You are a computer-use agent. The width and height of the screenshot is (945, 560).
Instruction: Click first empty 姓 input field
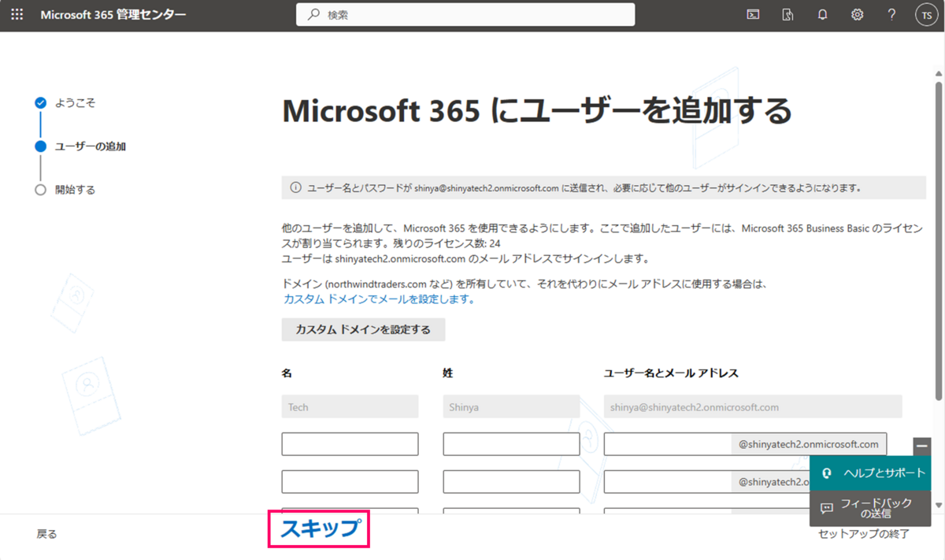(511, 444)
